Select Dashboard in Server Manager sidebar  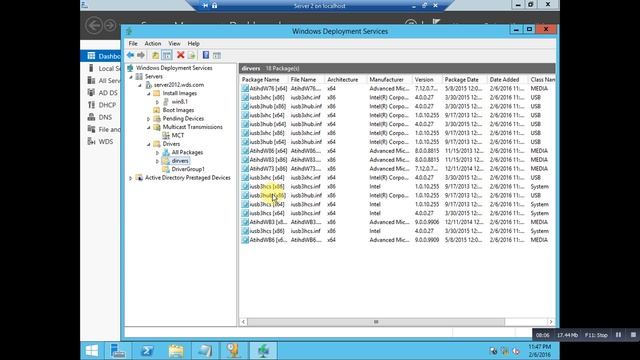coord(100,56)
